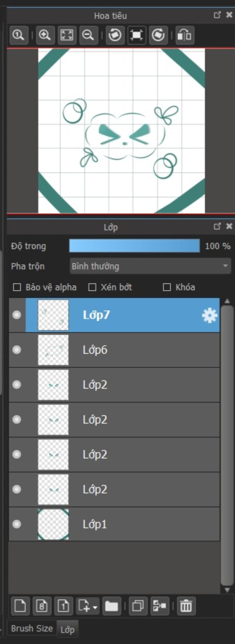Select the Lớp1 layer thumbnail
Viewport: 235px width, 644px height.
click(53, 524)
